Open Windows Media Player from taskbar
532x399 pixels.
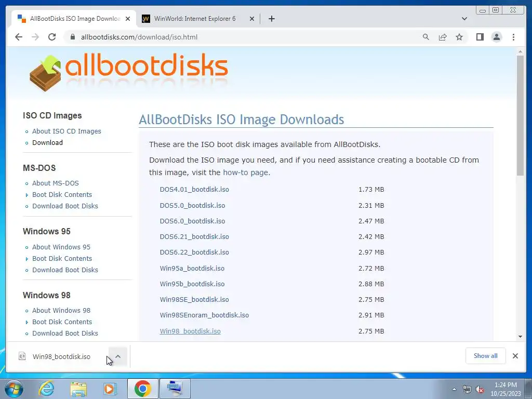click(110, 389)
